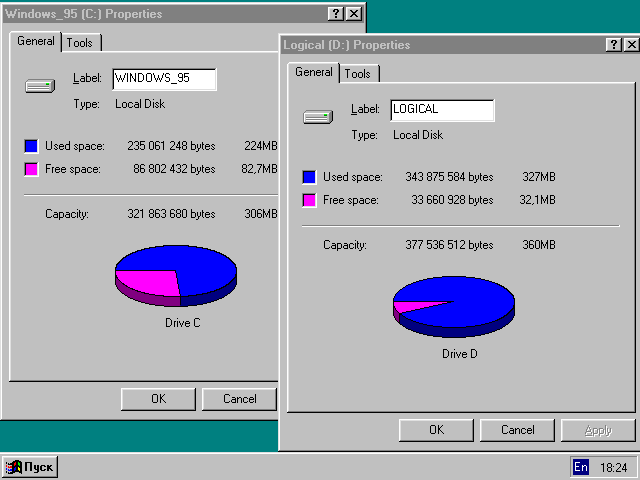Viewport: 640px width, 480px height.
Task: Switch to Tools tab in Logical (D:) Properties
Action: click(x=358, y=74)
